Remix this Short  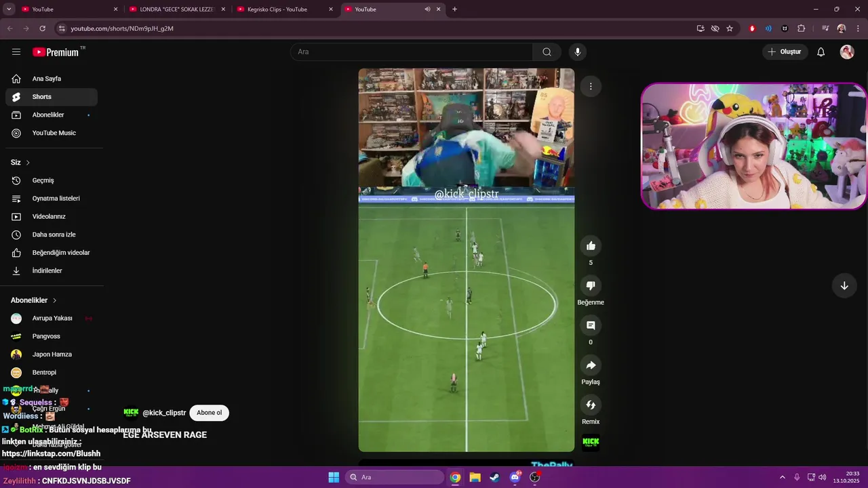click(x=591, y=405)
